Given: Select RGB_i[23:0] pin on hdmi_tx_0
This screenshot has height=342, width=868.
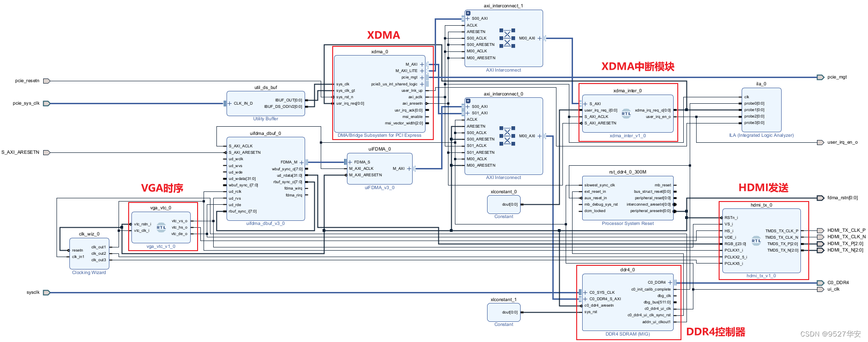Looking at the screenshot, I should pyautogui.click(x=735, y=244).
